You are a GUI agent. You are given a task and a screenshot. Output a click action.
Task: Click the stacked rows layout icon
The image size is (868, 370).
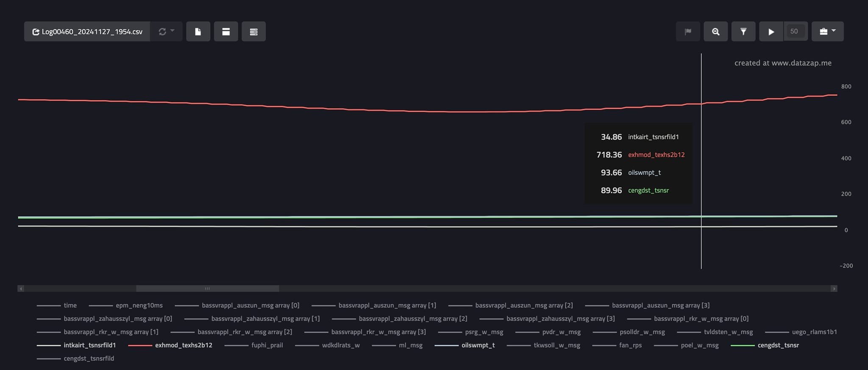point(253,31)
